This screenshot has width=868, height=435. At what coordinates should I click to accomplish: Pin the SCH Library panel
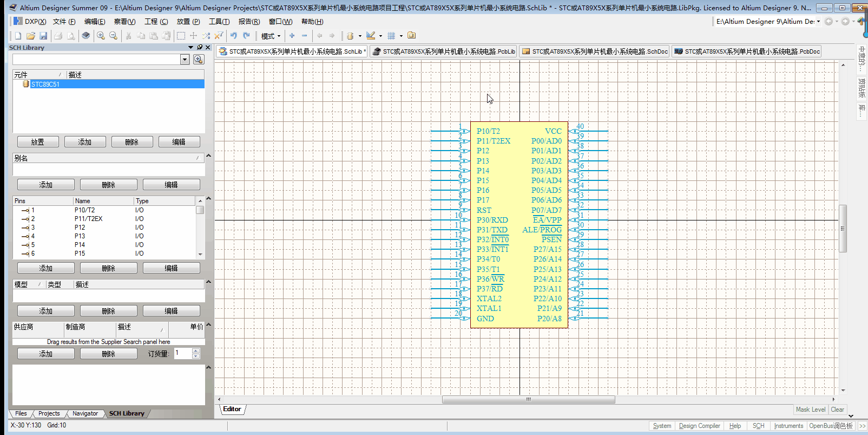(x=200, y=47)
